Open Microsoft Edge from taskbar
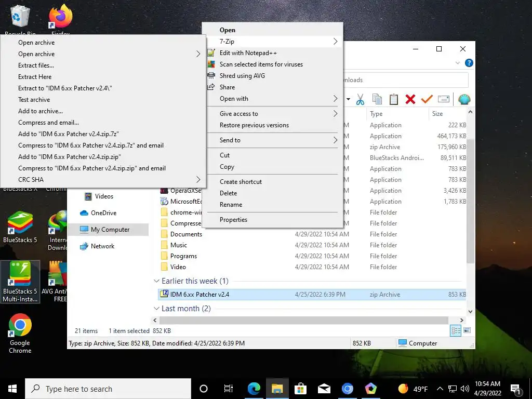532x399 pixels. (254, 389)
